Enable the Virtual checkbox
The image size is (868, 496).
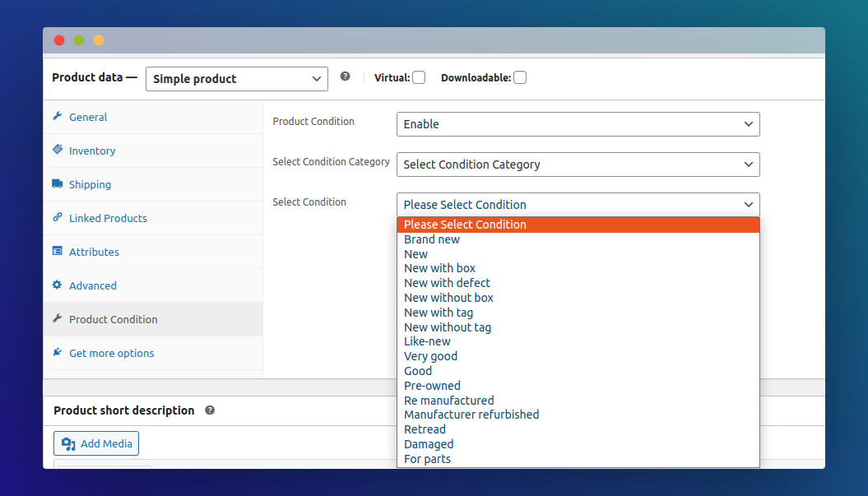coord(419,78)
